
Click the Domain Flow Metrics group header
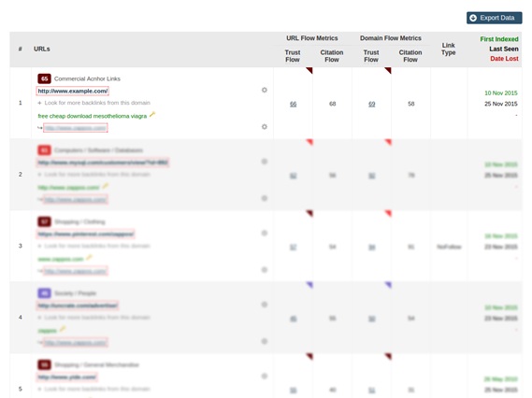pos(391,38)
